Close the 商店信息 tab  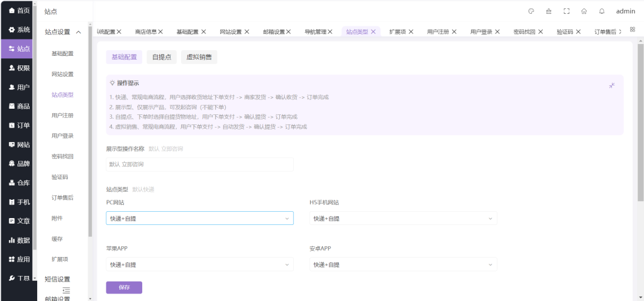(x=160, y=31)
